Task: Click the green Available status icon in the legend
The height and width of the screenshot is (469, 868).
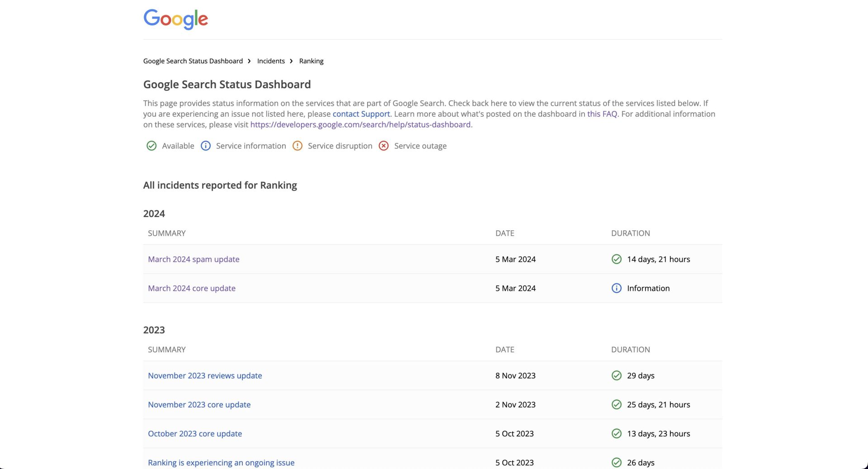Action: pyautogui.click(x=151, y=146)
